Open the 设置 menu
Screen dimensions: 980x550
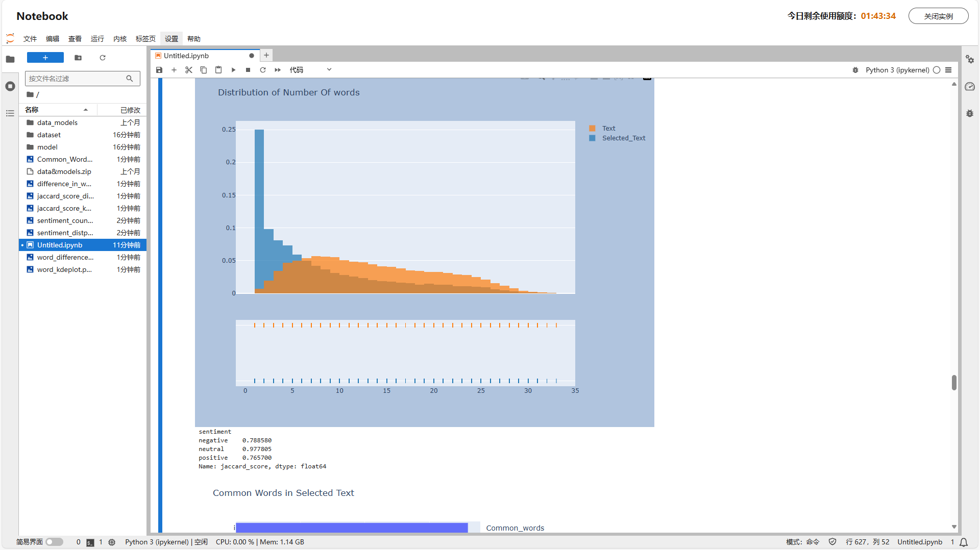point(171,39)
